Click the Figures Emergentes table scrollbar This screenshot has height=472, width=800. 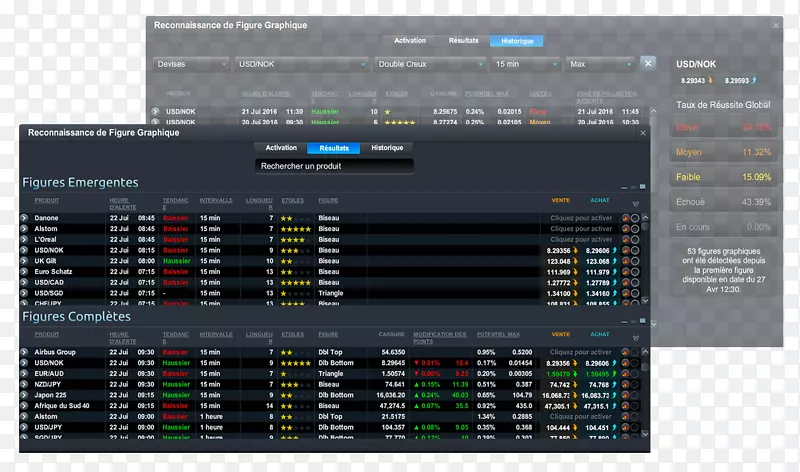[645, 255]
